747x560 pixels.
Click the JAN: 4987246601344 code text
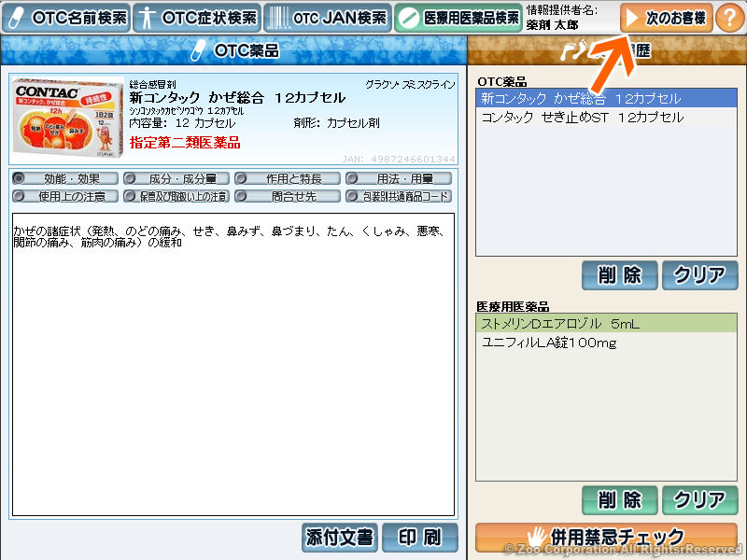point(399,159)
